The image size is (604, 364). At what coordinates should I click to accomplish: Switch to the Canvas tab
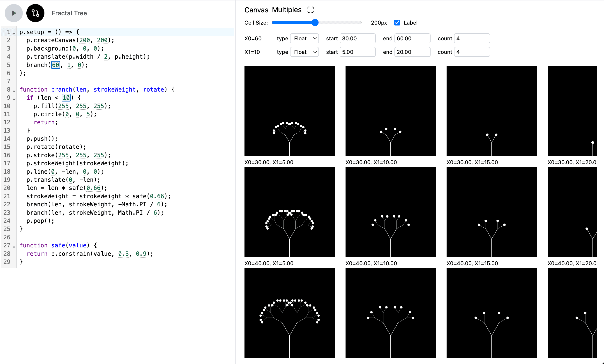click(256, 10)
